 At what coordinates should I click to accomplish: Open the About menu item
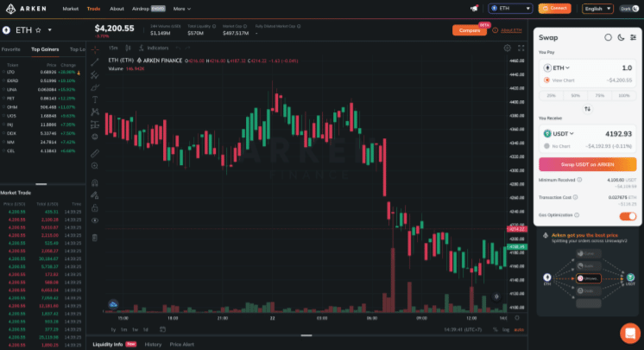click(117, 9)
